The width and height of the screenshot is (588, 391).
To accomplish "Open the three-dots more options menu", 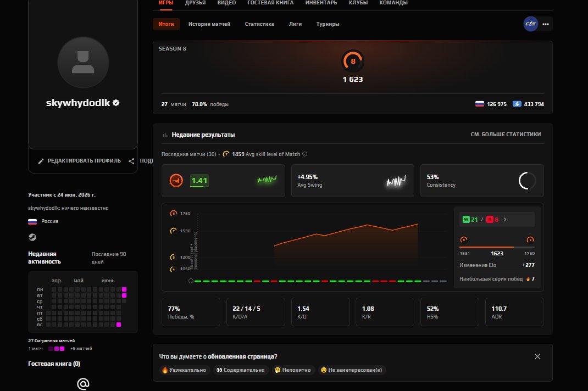I will tap(546, 24).
